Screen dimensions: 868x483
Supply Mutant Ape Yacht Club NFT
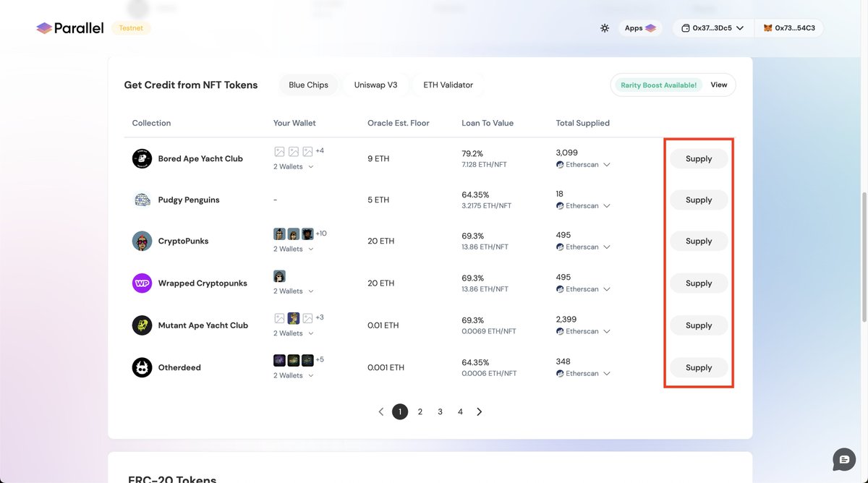(699, 325)
